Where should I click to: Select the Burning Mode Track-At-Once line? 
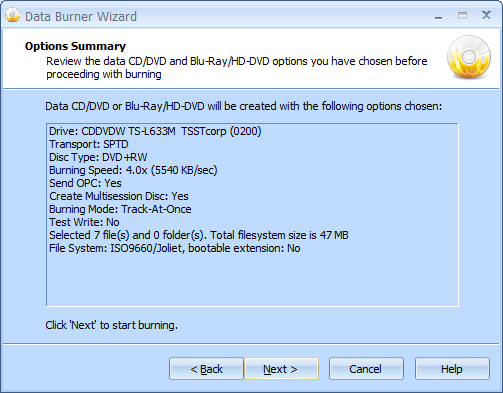tap(120, 209)
